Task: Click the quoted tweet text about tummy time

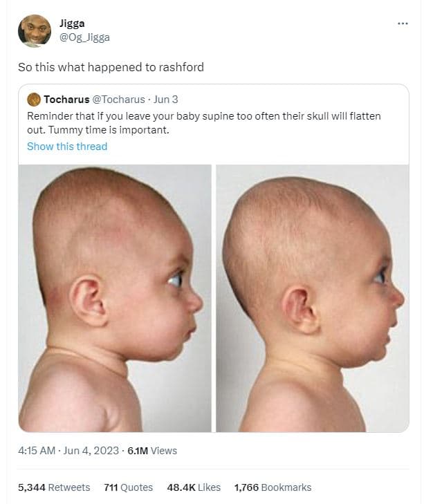Action: pyautogui.click(x=98, y=130)
